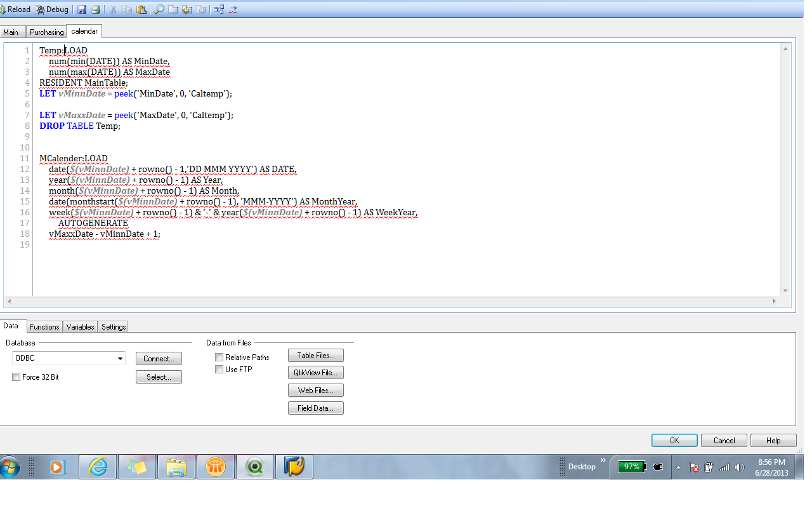The height and width of the screenshot is (508, 812).
Task: Click the editor scrollbar up arrow
Action: (785, 49)
